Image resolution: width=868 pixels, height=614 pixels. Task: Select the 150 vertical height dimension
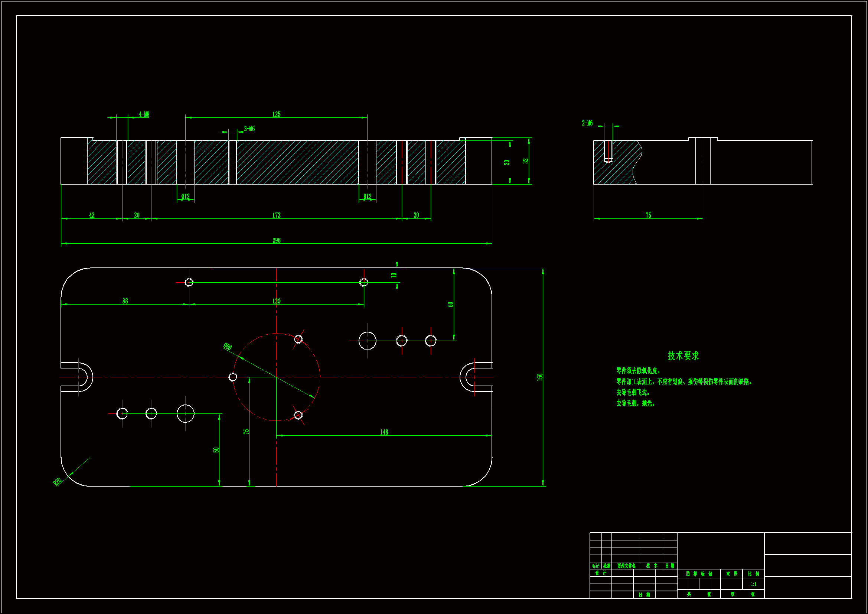click(539, 377)
